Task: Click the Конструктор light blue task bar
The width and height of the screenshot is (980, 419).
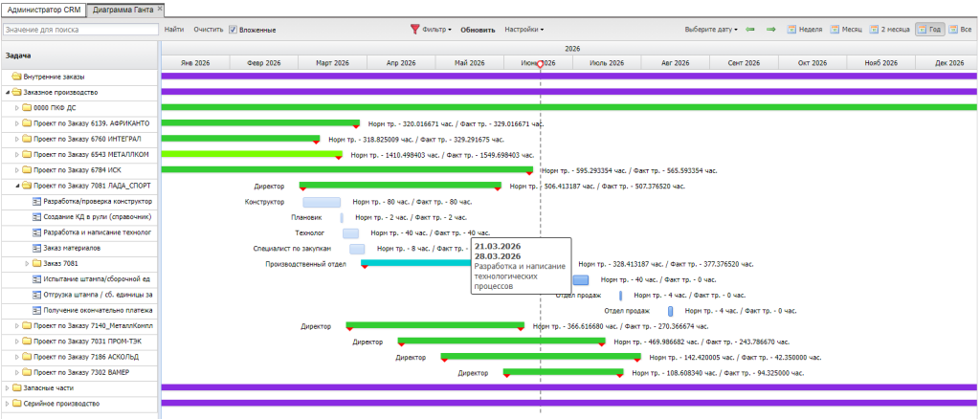Action: (322, 202)
